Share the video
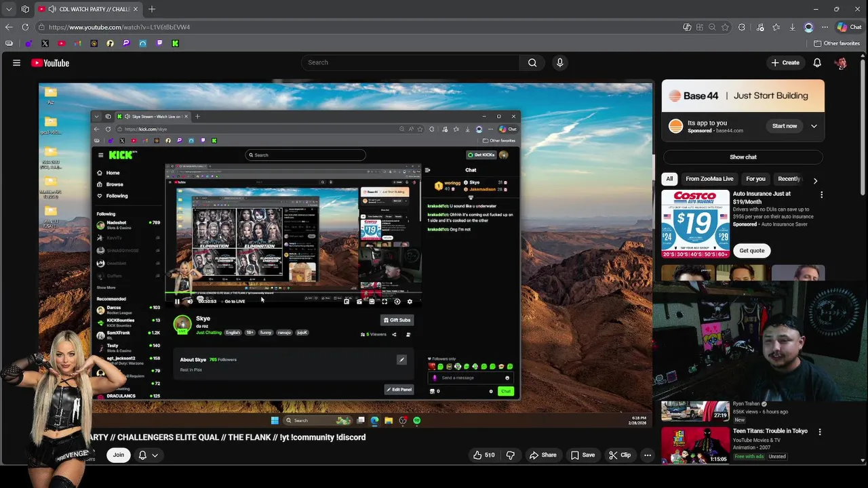The height and width of the screenshot is (488, 868). (x=542, y=455)
